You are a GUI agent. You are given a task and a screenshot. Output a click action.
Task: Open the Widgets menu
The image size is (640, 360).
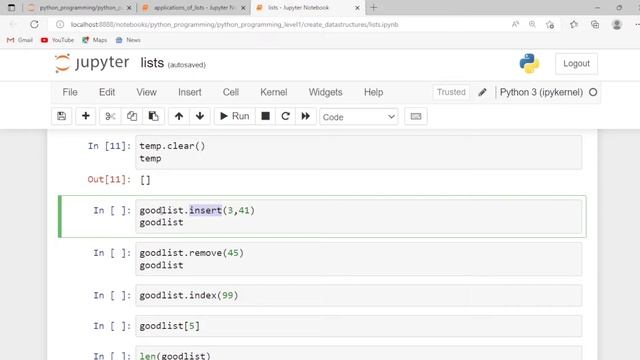(325, 92)
